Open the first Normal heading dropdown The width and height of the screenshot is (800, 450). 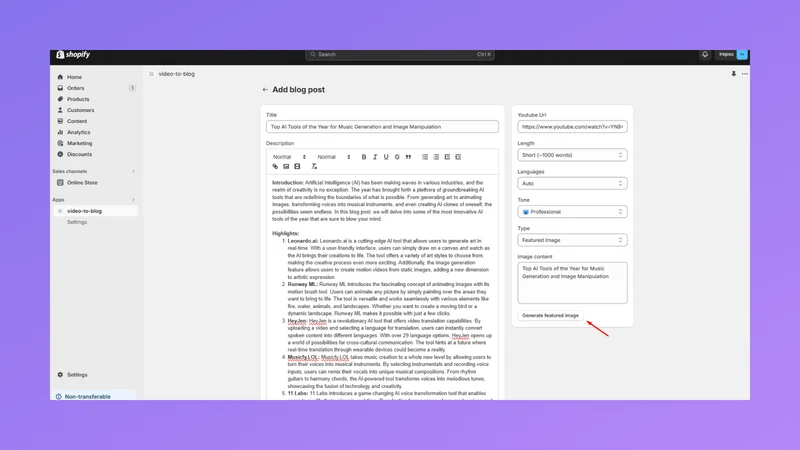(289, 157)
